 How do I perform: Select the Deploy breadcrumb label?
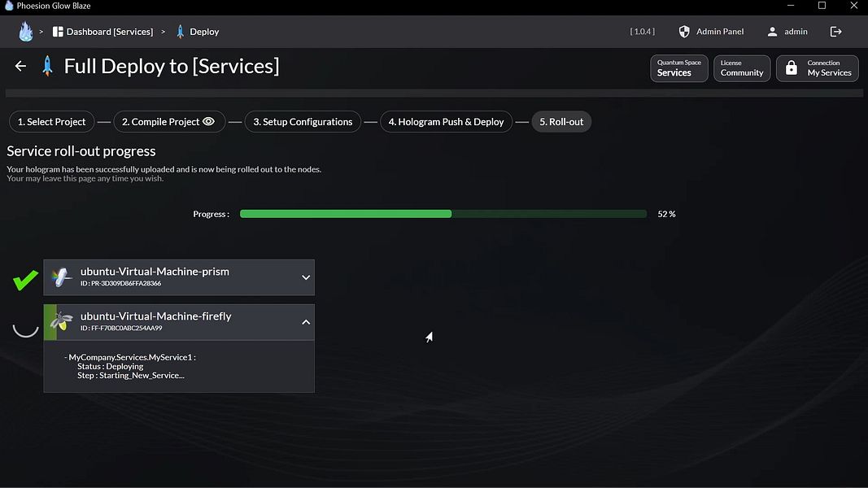coord(204,32)
